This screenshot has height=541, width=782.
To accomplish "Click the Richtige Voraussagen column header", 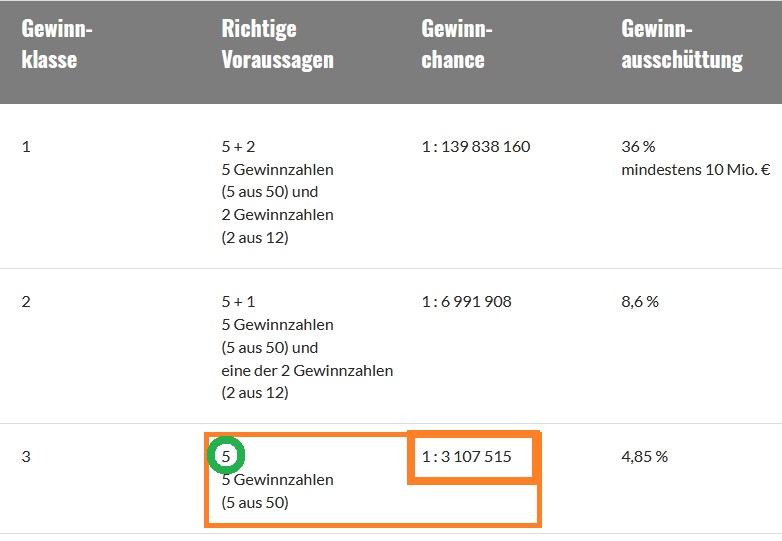I will pos(277,44).
